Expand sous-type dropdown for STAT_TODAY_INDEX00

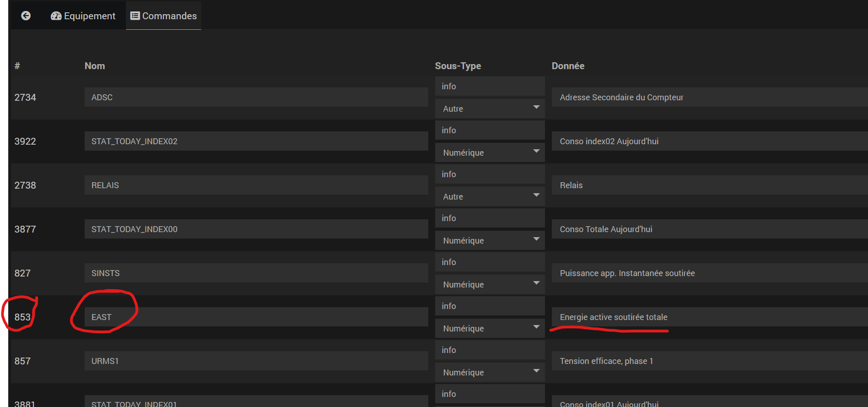pyautogui.click(x=490, y=240)
